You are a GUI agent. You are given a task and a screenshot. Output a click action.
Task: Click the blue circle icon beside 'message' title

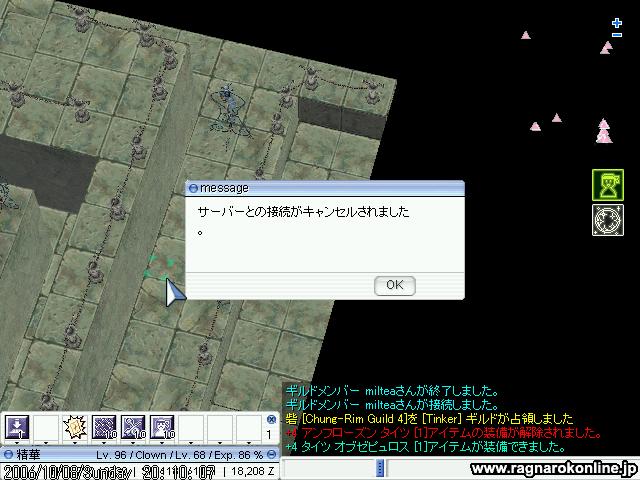tap(193, 188)
